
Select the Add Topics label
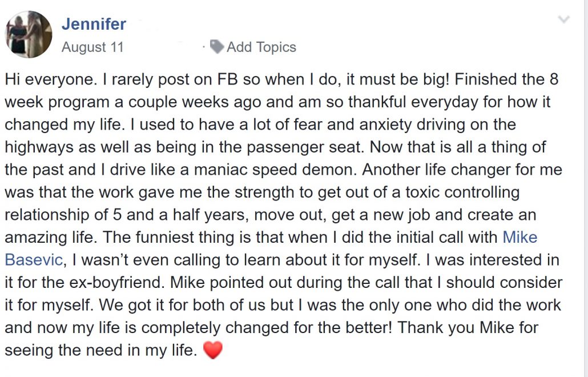click(x=261, y=47)
